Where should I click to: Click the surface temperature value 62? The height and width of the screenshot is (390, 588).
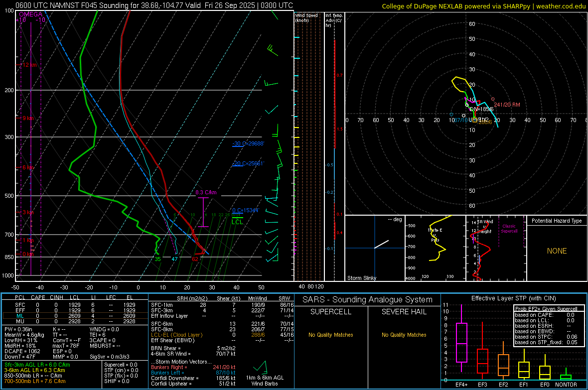click(195, 259)
